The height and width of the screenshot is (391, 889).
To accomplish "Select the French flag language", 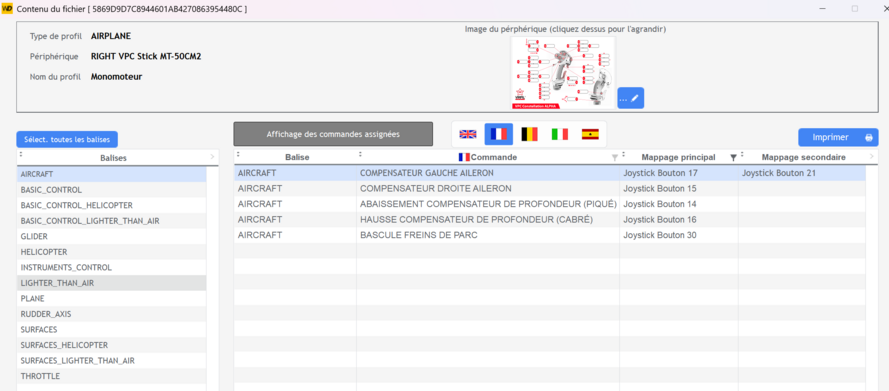I will pyautogui.click(x=499, y=134).
